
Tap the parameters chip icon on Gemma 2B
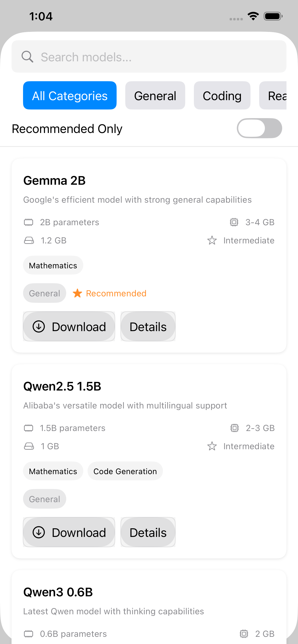(x=29, y=222)
